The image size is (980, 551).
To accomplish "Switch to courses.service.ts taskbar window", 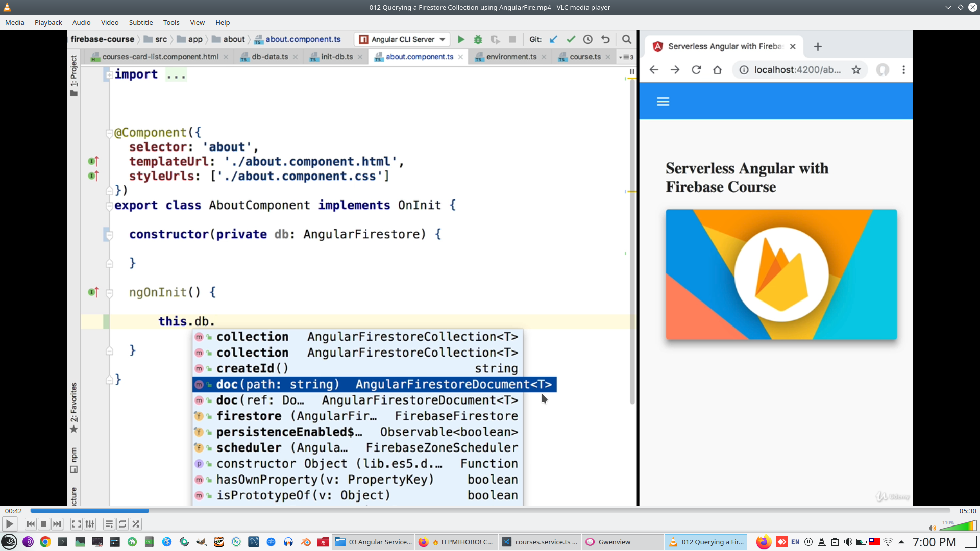I will (x=540, y=542).
